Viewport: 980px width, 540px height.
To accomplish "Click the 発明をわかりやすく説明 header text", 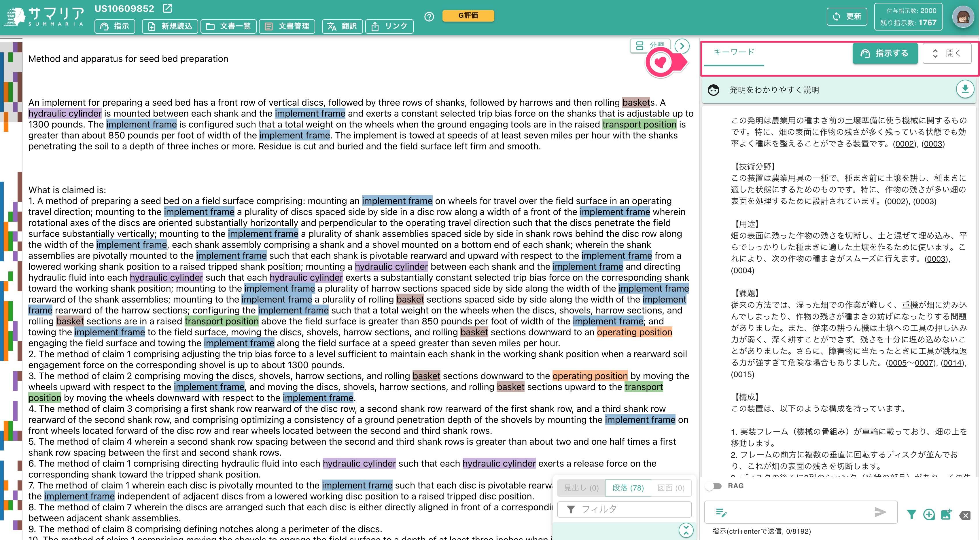I will point(774,90).
